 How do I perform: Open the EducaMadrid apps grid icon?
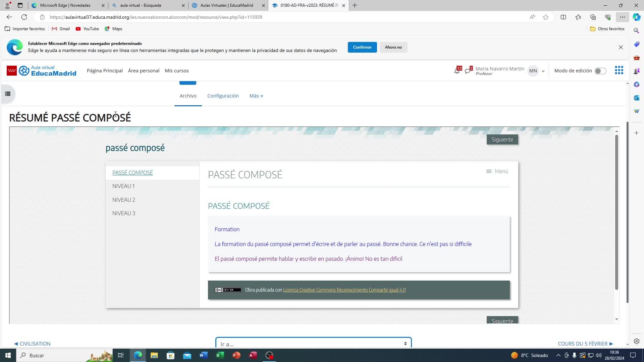pyautogui.click(x=619, y=70)
